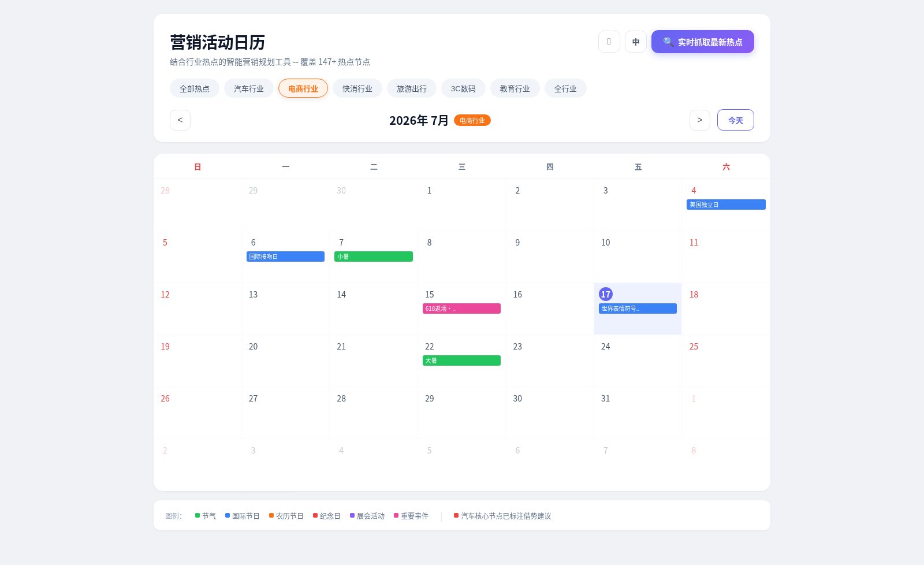924x565 pixels.
Task: Select the 3C数码 filter
Action: pyautogui.click(x=463, y=88)
